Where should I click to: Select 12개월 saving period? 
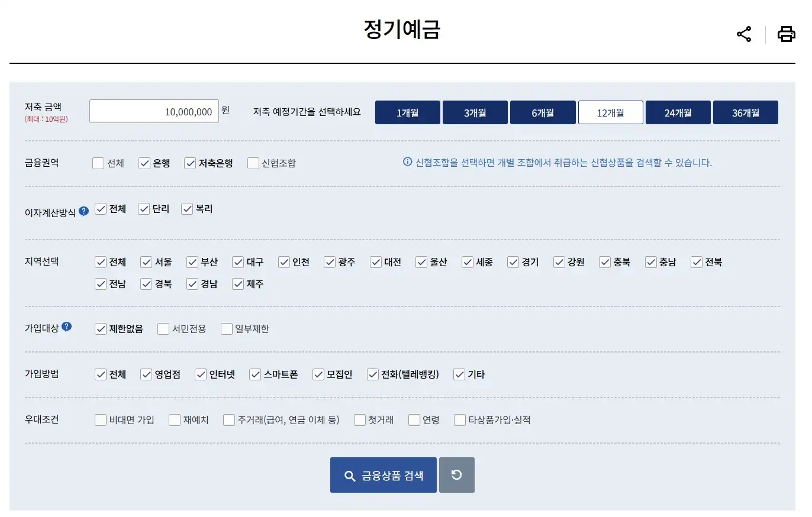tap(611, 112)
